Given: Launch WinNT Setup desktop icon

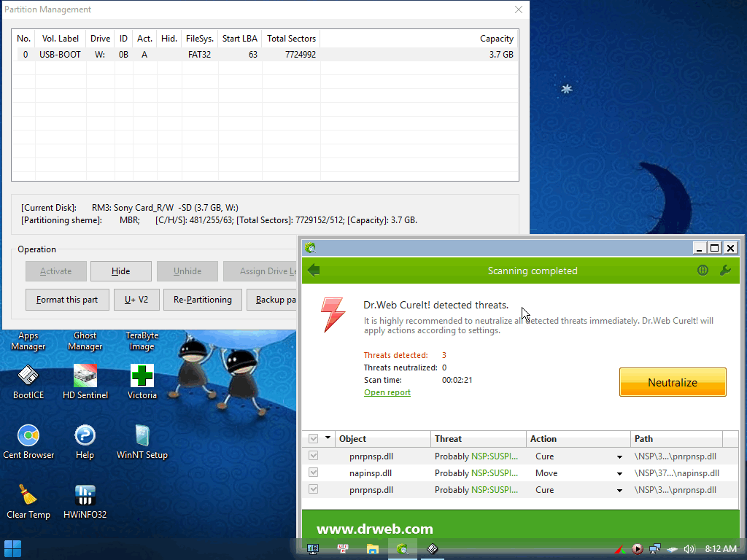Looking at the screenshot, I should 142,442.
